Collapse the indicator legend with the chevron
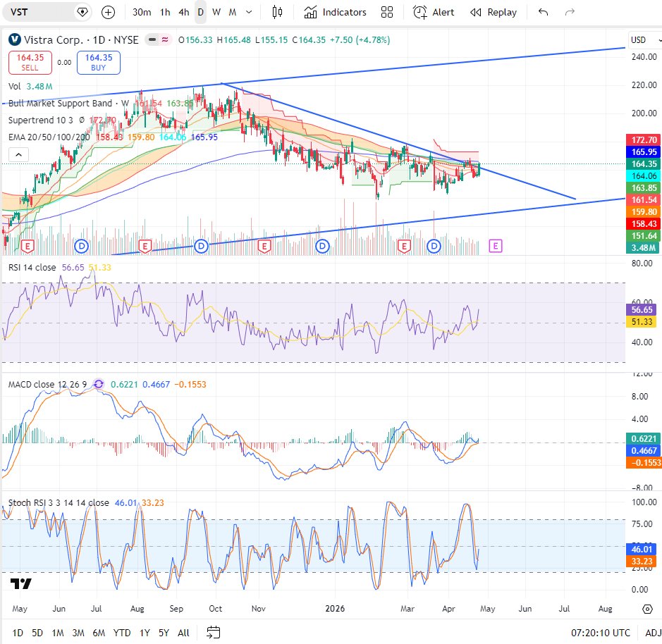Viewport: 662px width, 644px height. coord(18,154)
